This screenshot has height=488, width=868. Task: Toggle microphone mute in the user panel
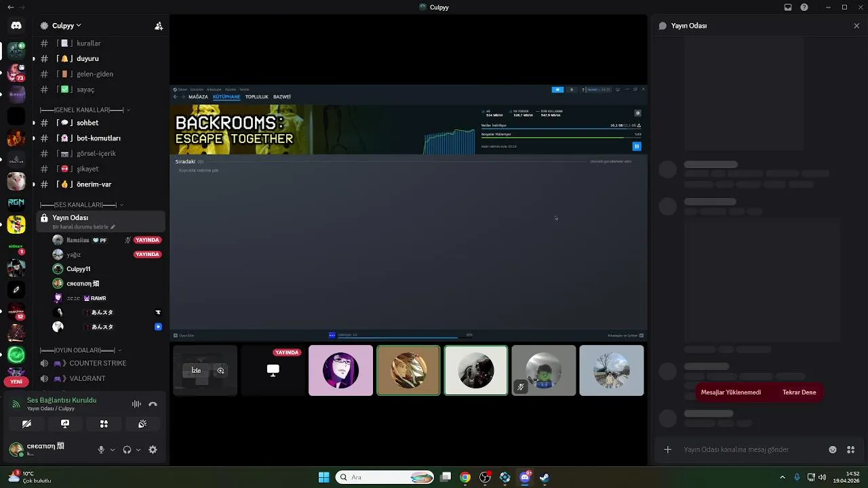click(101, 449)
